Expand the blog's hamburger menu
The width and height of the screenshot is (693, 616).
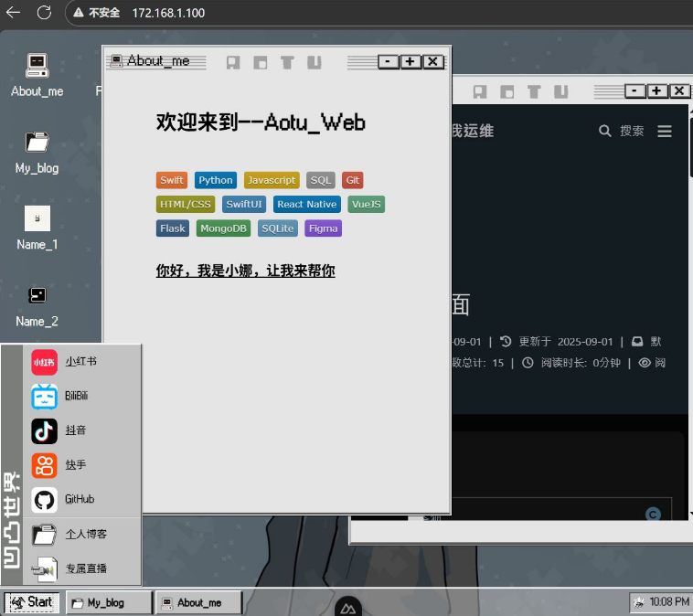pyautogui.click(x=665, y=132)
